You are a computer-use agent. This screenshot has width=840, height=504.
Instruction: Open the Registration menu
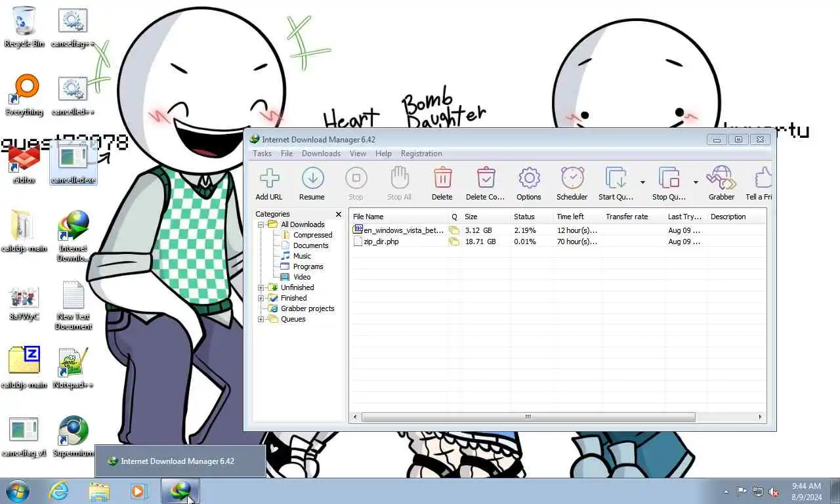(421, 154)
